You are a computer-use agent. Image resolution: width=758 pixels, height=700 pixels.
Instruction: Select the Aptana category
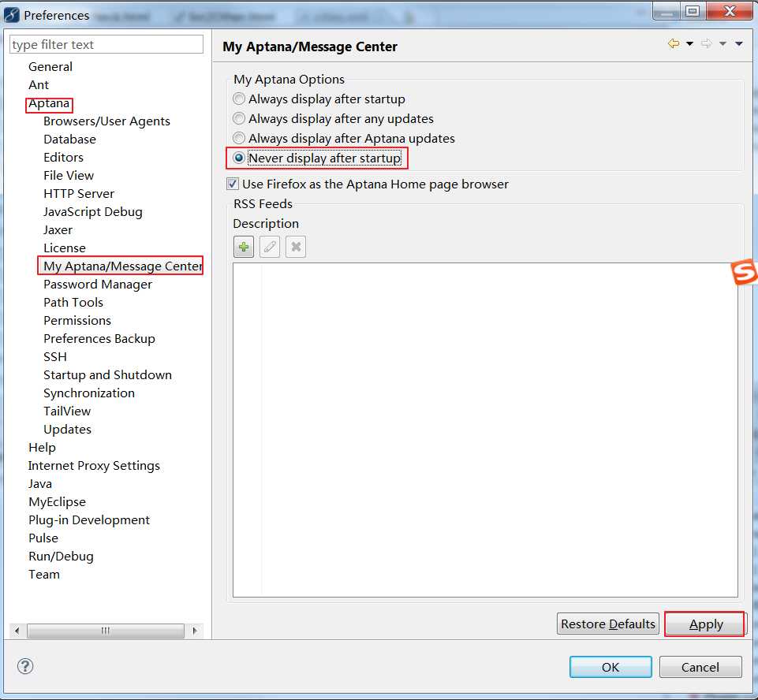pos(49,103)
